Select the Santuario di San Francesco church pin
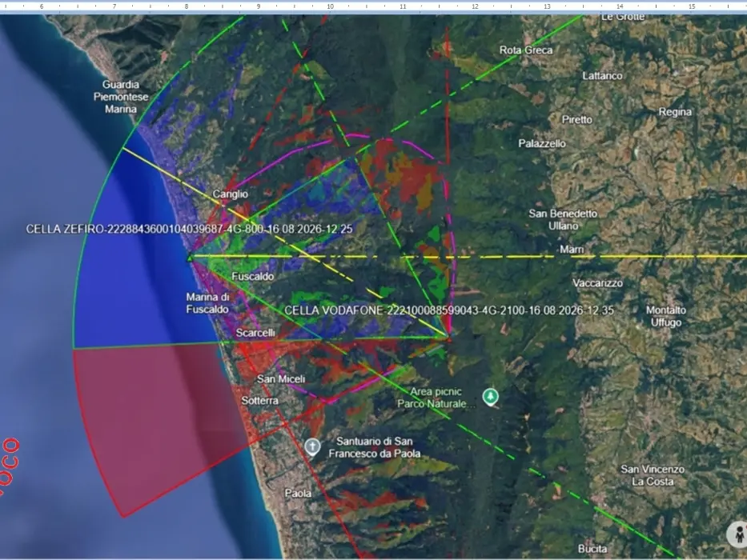This screenshot has height=560, width=747. (312, 446)
